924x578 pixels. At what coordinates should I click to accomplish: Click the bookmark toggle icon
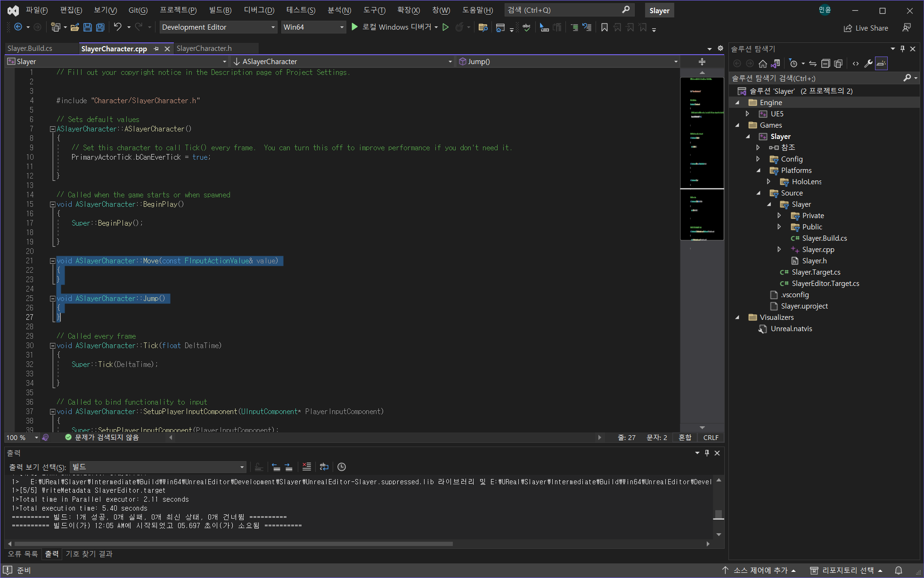(604, 28)
